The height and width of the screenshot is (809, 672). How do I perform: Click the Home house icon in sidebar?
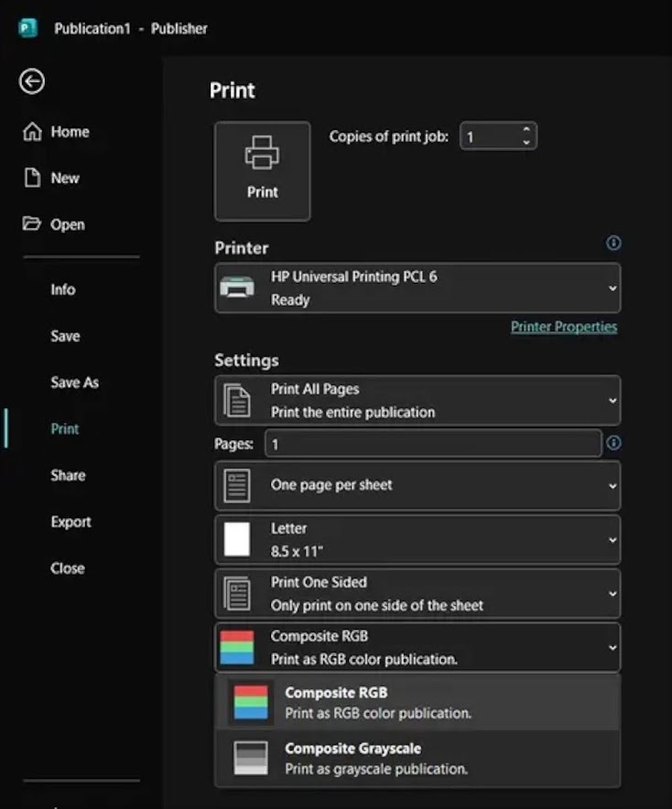33,132
